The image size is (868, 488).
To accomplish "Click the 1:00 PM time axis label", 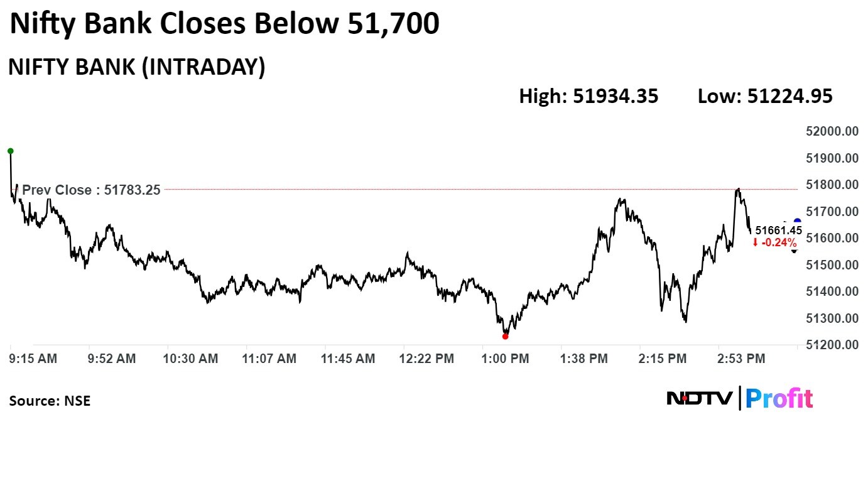I will [x=505, y=359].
